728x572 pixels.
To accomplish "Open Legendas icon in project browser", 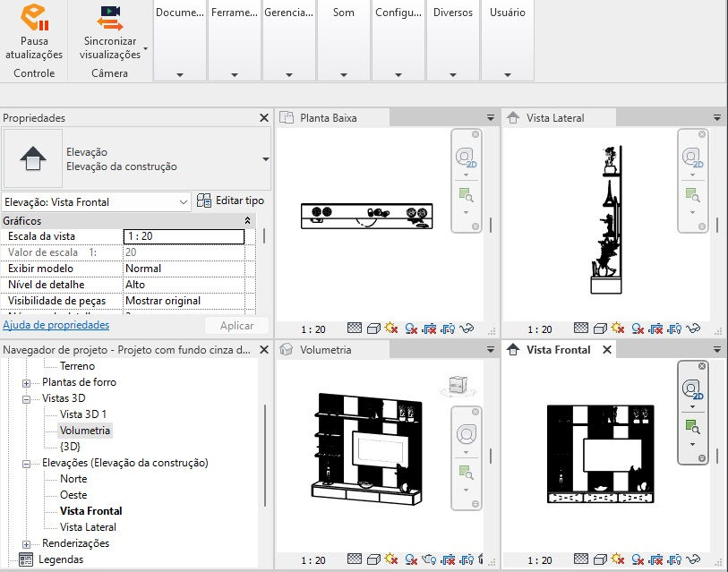I will pos(26,559).
